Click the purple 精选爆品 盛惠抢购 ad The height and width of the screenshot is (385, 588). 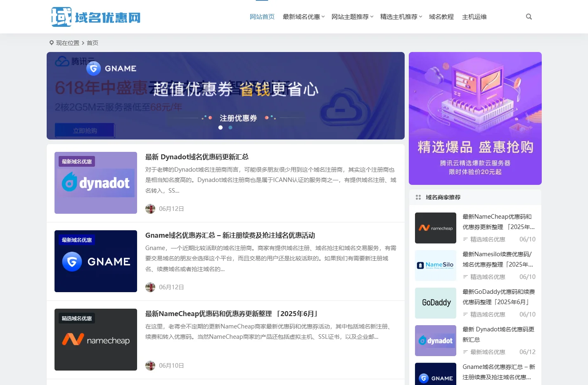pyautogui.click(x=475, y=118)
